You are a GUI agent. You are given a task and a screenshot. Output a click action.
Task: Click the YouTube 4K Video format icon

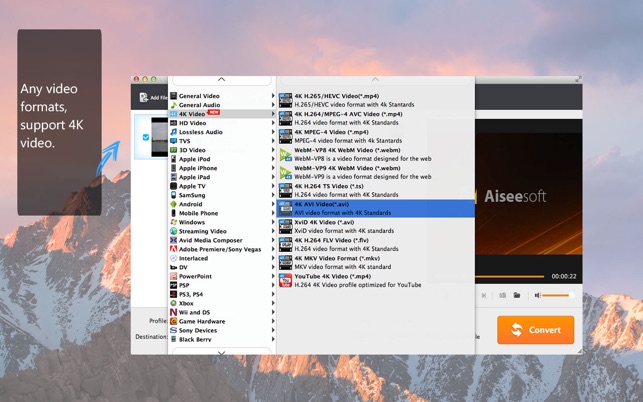point(285,280)
